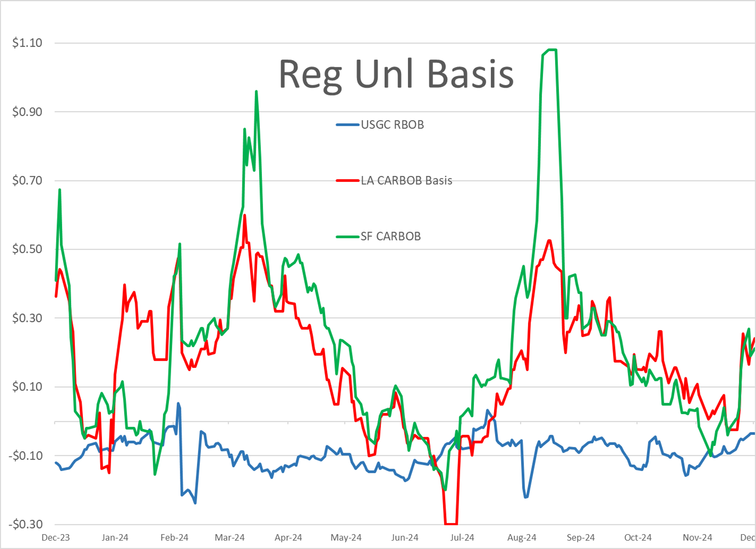756x549 pixels.
Task: Click the Jan-24 x-axis label
Action: pos(115,538)
